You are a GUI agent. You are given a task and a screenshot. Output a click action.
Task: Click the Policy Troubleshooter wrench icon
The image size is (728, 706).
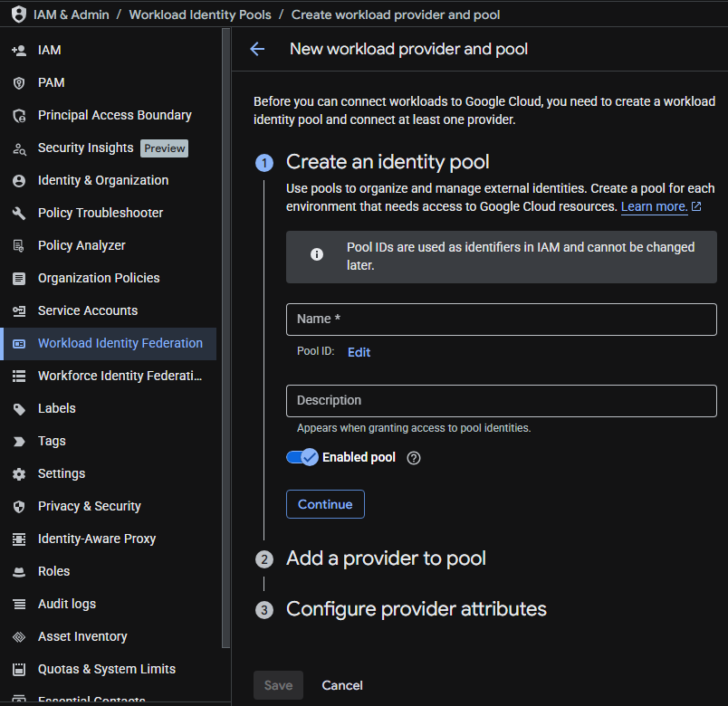[19, 213]
